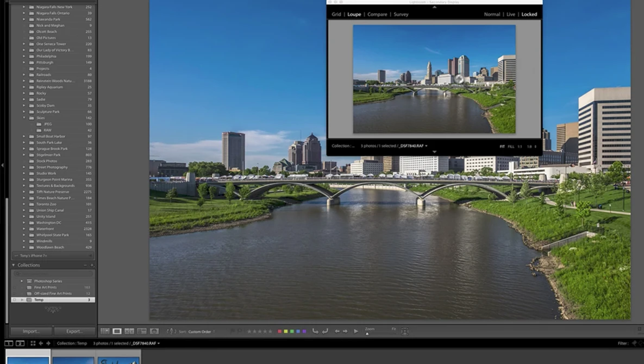644x364 pixels.
Task: Toggle sync checkbox on Temp collection row
Action: 14,300
